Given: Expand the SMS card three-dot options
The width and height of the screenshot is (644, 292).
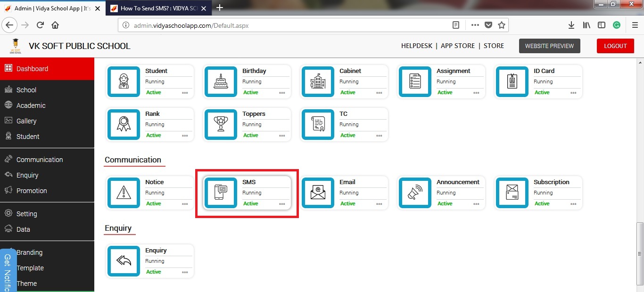Looking at the screenshot, I should point(282,204).
